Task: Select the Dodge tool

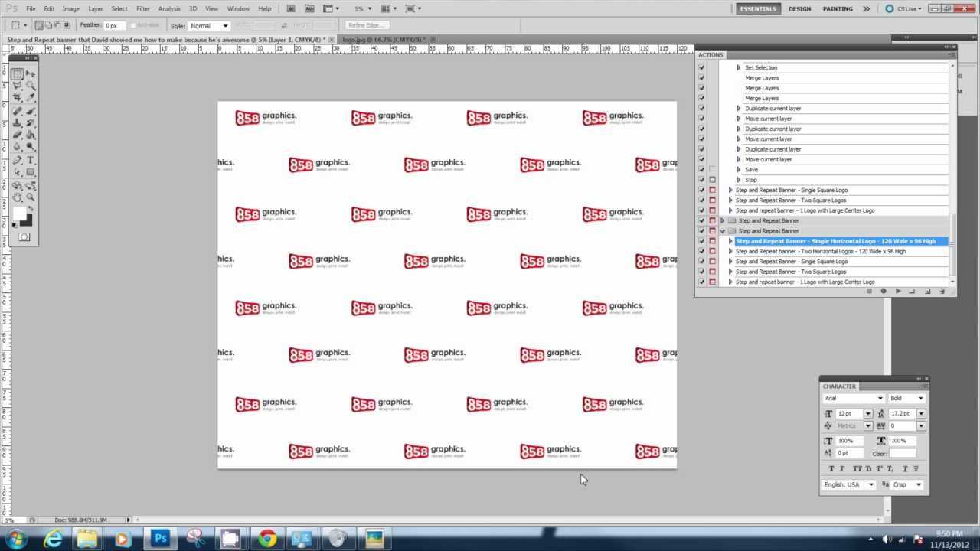Action: tap(31, 146)
